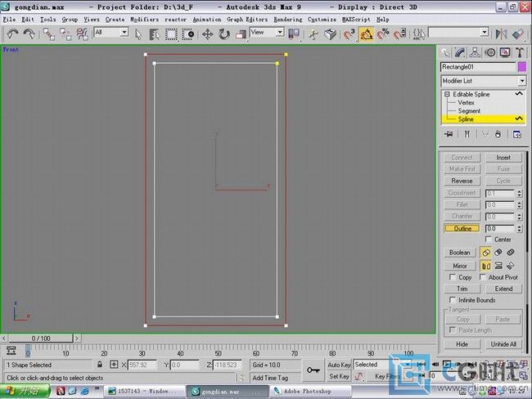Viewport: 532px width, 399px height.
Task: Activate Bind to Space Warp tool
Action: 82,34
